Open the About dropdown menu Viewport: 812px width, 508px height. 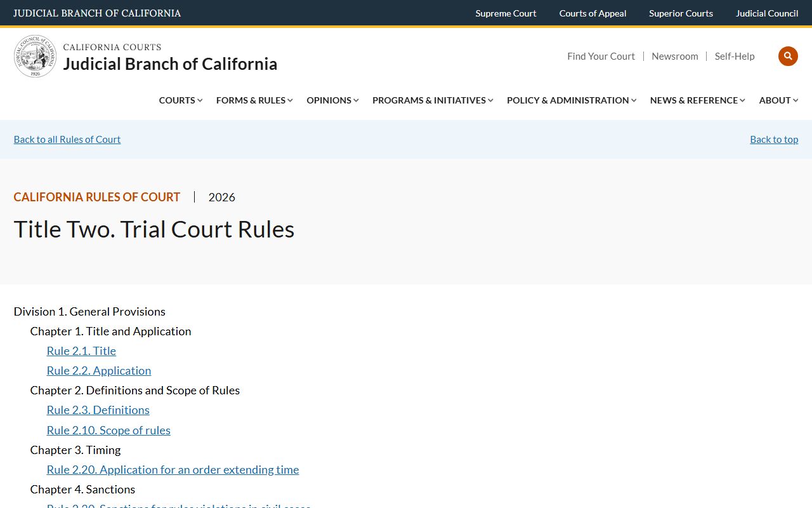tap(779, 100)
